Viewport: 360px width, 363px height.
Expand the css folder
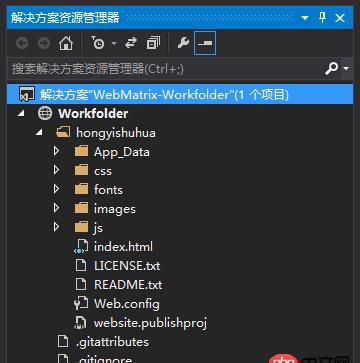point(56,170)
